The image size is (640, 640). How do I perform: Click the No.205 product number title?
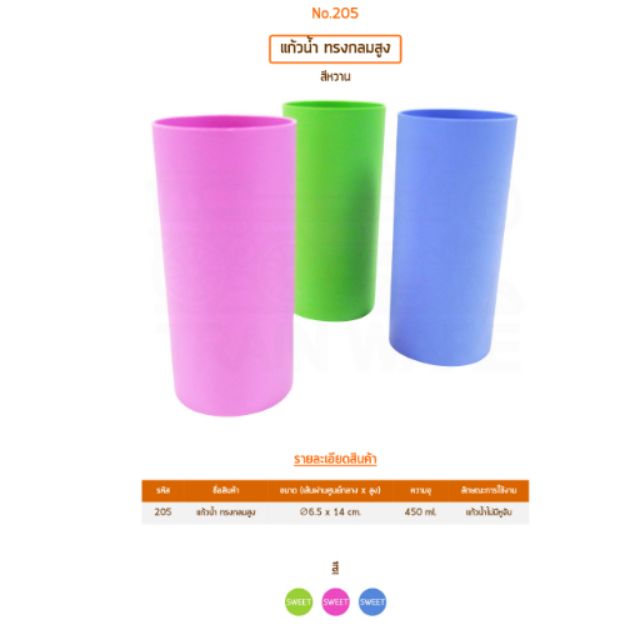pos(335,13)
